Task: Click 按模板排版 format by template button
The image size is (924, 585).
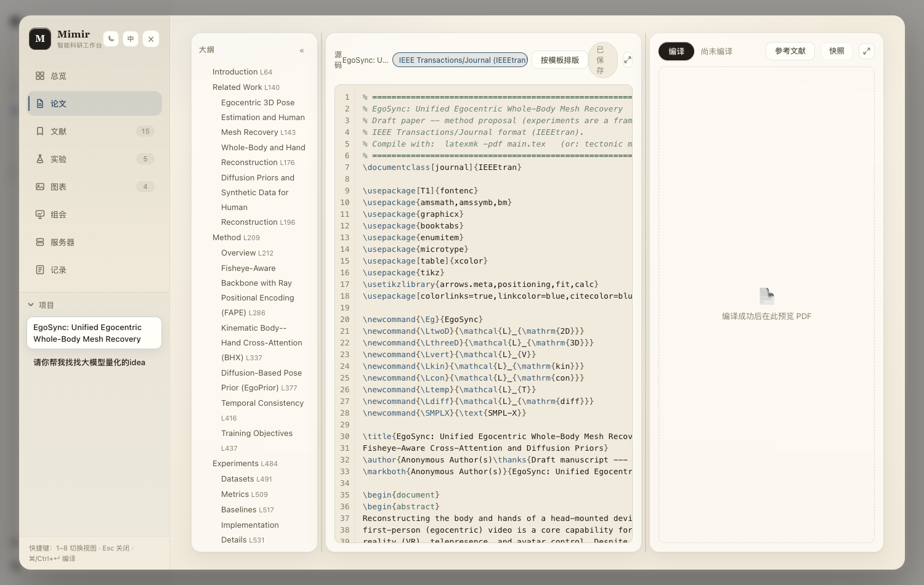Action: click(x=559, y=60)
